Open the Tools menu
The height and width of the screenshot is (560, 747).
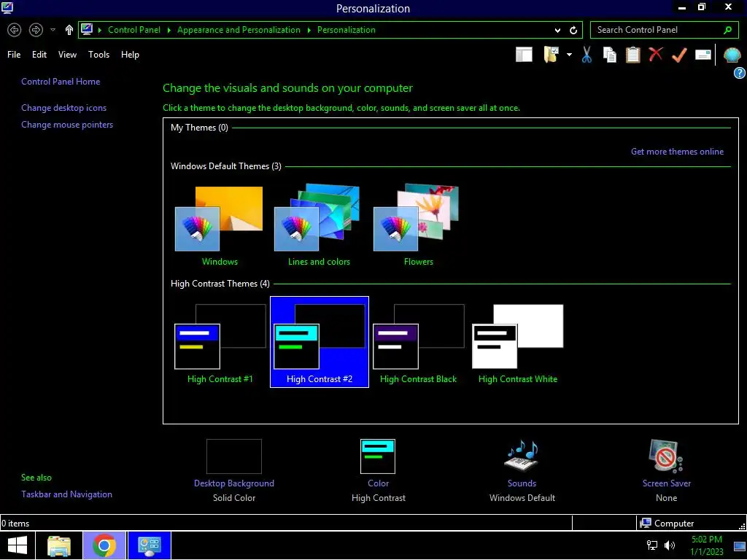pos(98,55)
